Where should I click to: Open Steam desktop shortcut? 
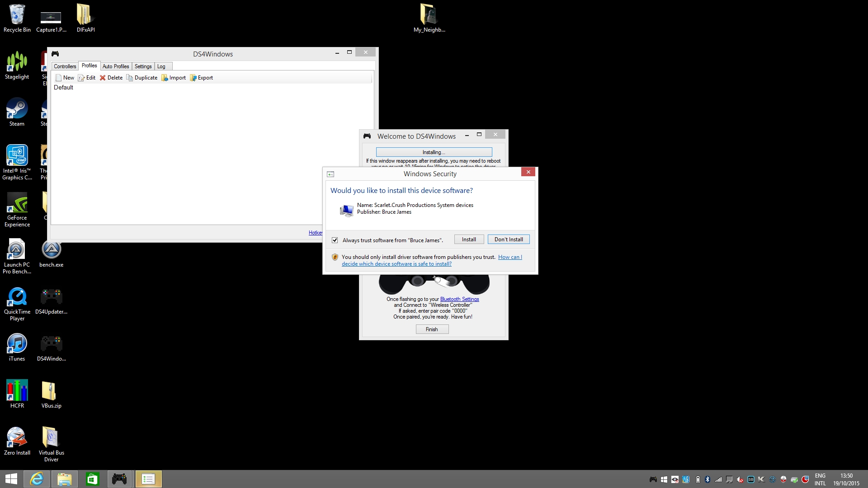point(17,109)
